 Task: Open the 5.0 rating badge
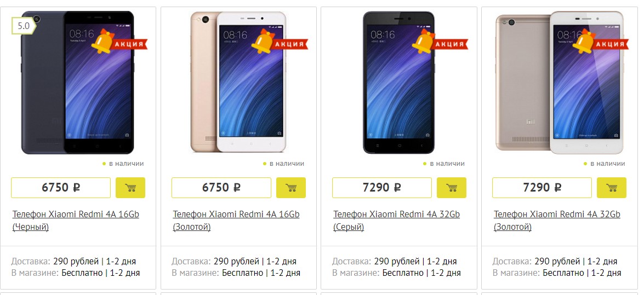pos(24,26)
